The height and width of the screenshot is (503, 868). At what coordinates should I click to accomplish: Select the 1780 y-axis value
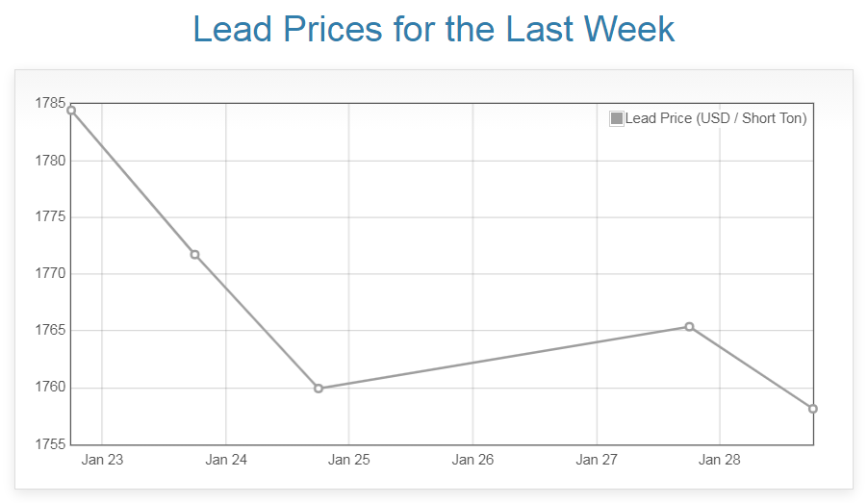tap(50, 161)
